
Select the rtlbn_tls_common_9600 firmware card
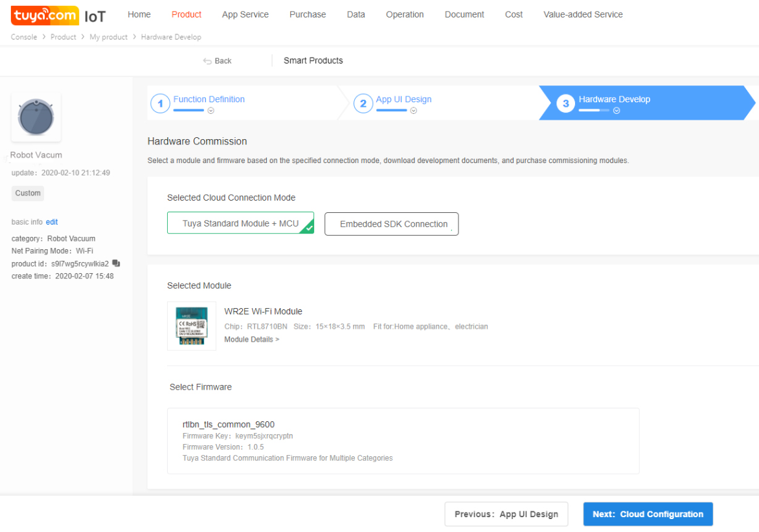(x=403, y=440)
